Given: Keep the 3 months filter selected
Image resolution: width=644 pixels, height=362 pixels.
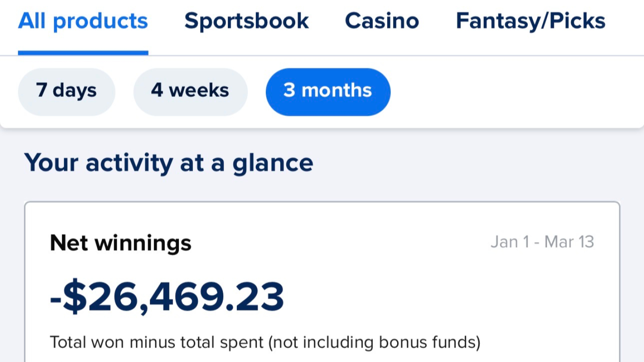Looking at the screenshot, I should click(327, 91).
